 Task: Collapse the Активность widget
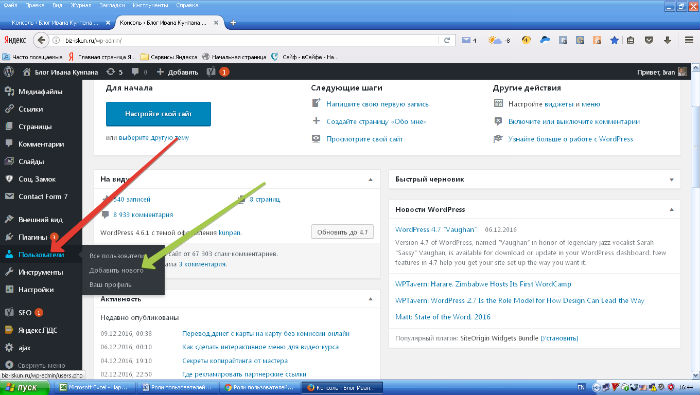click(371, 299)
